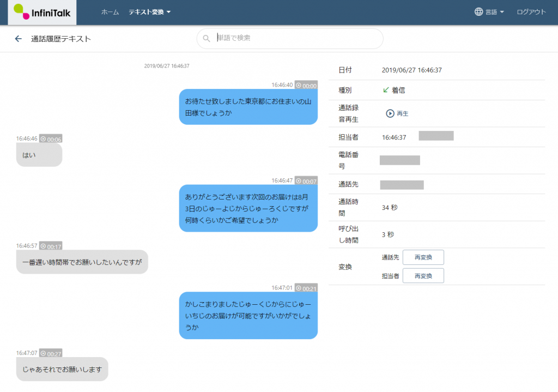The image size is (558, 392).
Task: Select the じゃあそれでお願いします message bubble
Action: 62,369
